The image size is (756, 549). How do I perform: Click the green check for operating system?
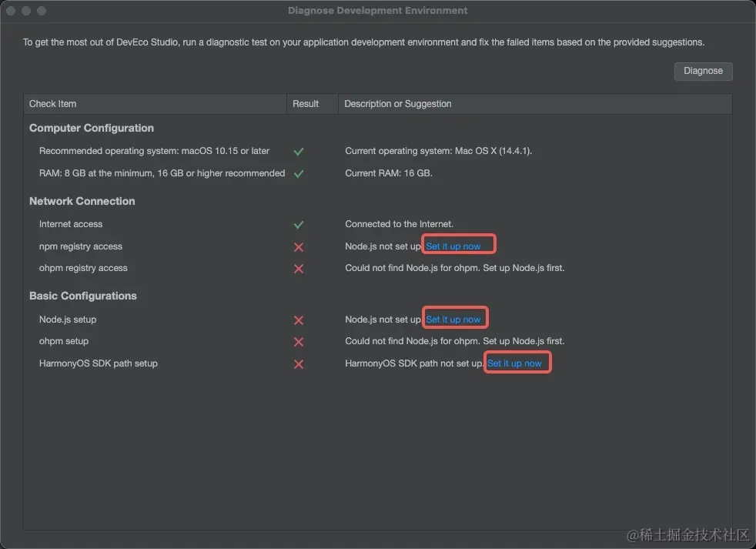[x=299, y=152]
